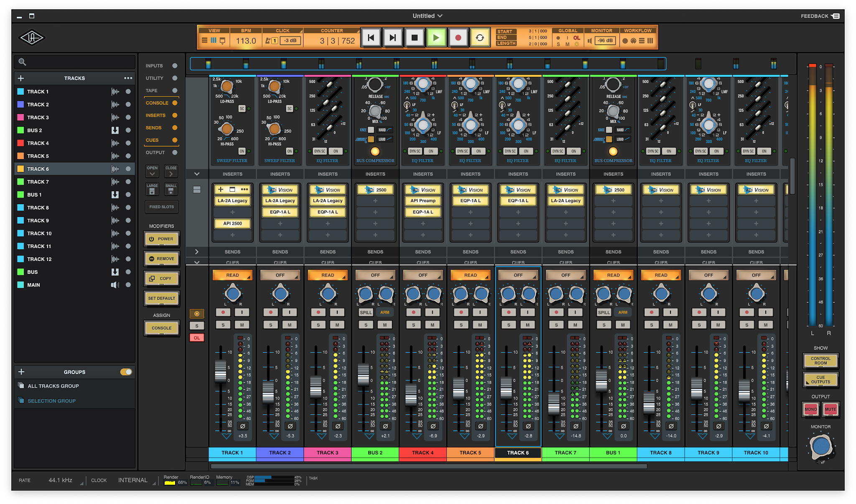Click the plus icon in TRACK 1 inserts header

click(221, 190)
